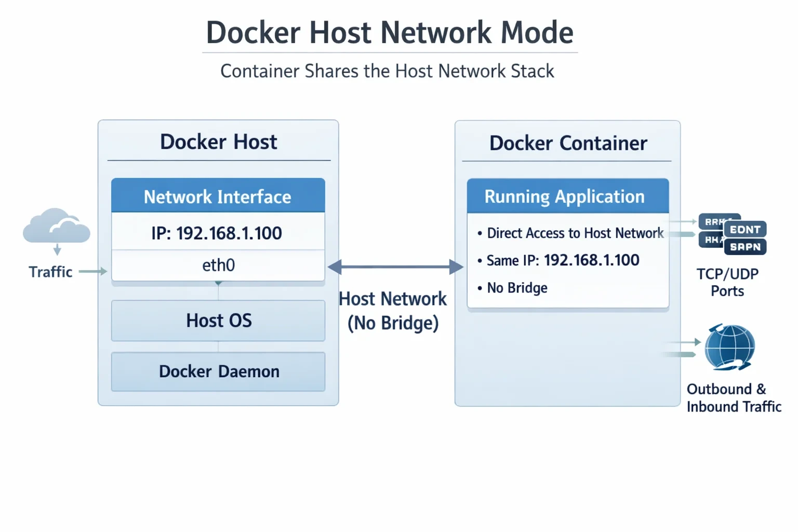Select the SAPN port badge
The height and width of the screenshot is (532, 798).
pyautogui.click(x=745, y=247)
